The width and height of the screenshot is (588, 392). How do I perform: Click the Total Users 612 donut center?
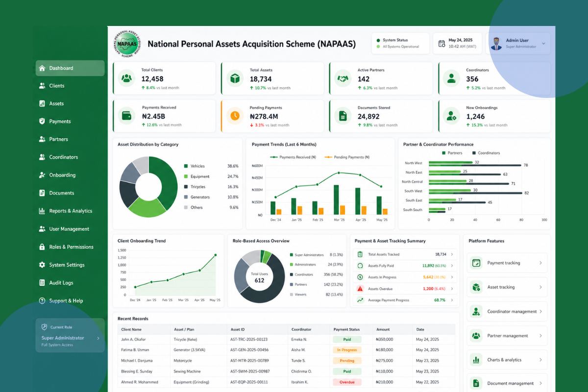(259, 277)
